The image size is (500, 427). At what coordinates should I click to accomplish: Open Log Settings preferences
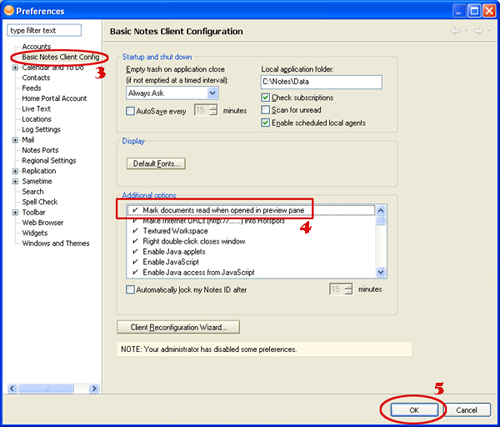pos(41,129)
